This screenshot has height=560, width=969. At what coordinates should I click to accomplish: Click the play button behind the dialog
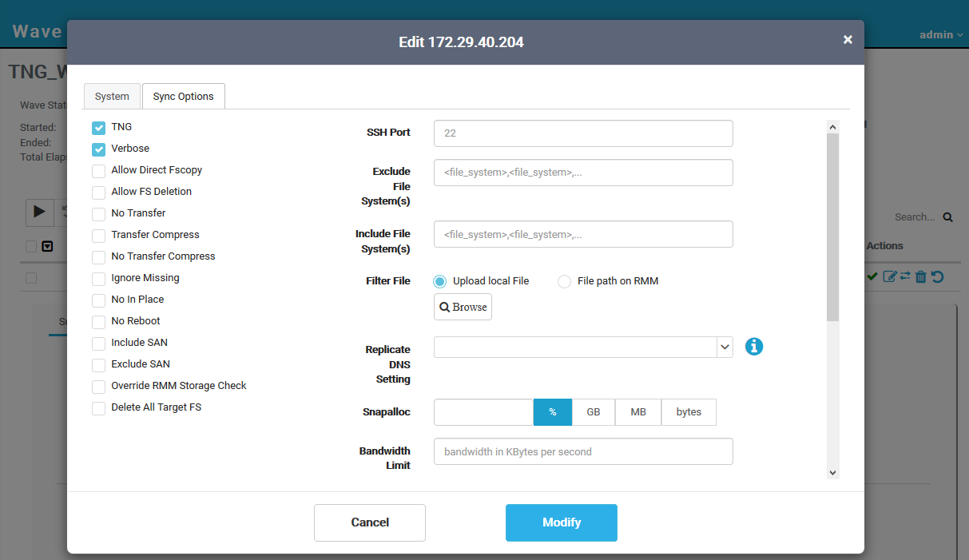[x=40, y=212]
